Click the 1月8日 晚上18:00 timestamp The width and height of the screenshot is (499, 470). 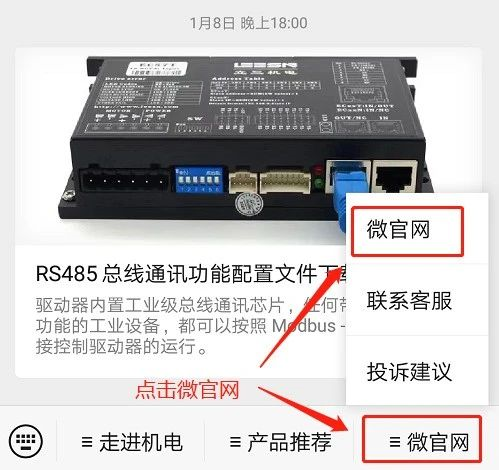(x=249, y=23)
